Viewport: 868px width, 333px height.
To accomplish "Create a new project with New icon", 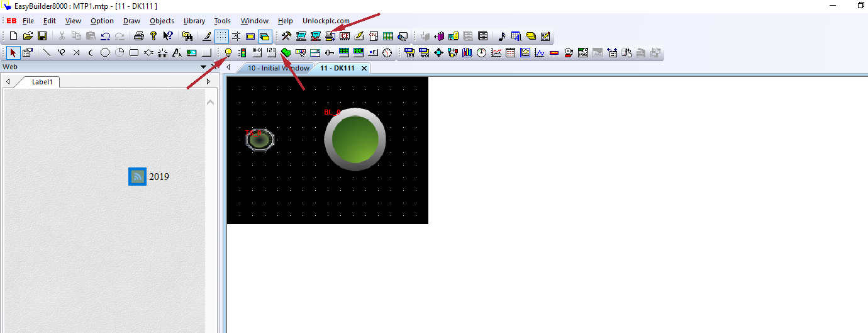I will pos(13,36).
